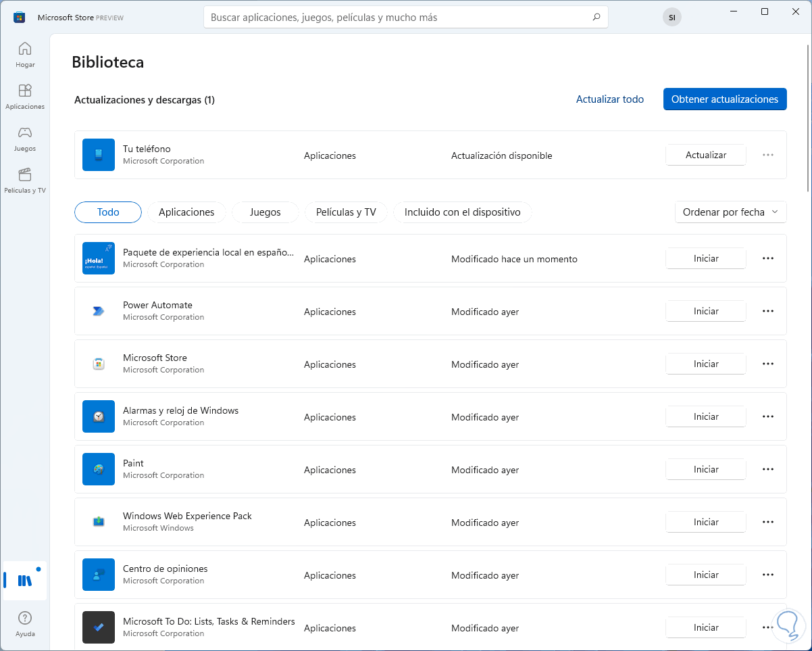Open more options for Power Automate
The height and width of the screenshot is (651, 812).
pos(767,312)
